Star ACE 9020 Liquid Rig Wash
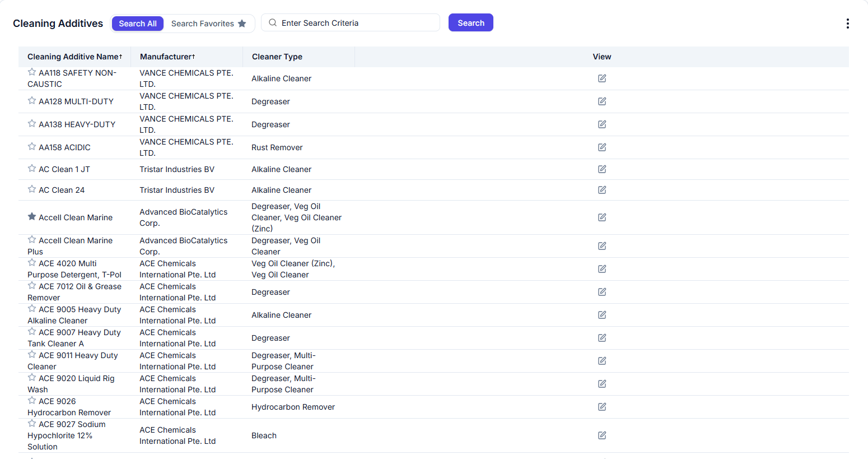Viewport: 868px width, 459px height. (x=32, y=378)
